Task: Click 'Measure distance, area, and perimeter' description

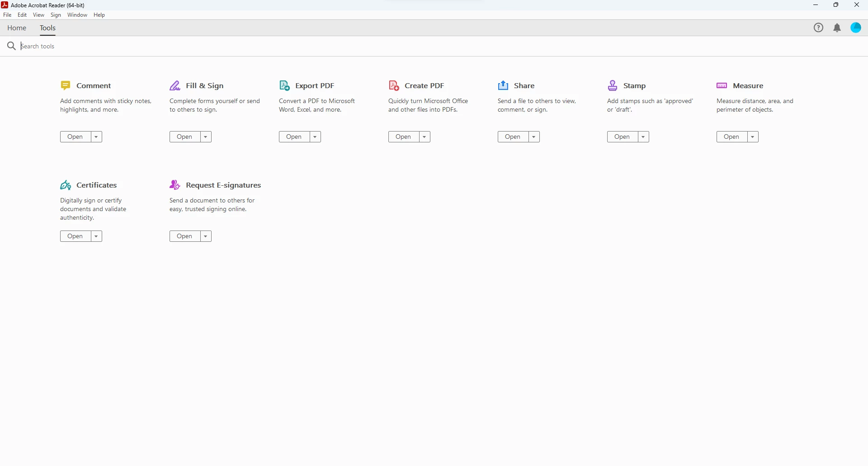Action: [x=755, y=106]
